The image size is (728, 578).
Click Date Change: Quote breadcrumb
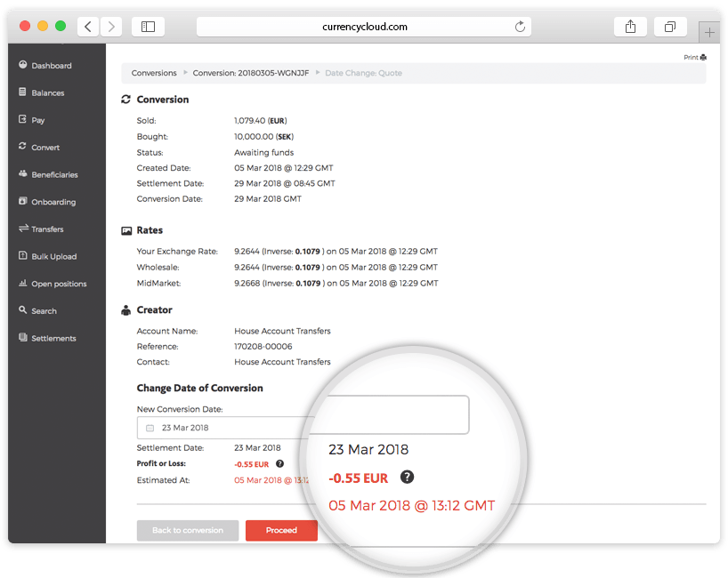tap(363, 73)
